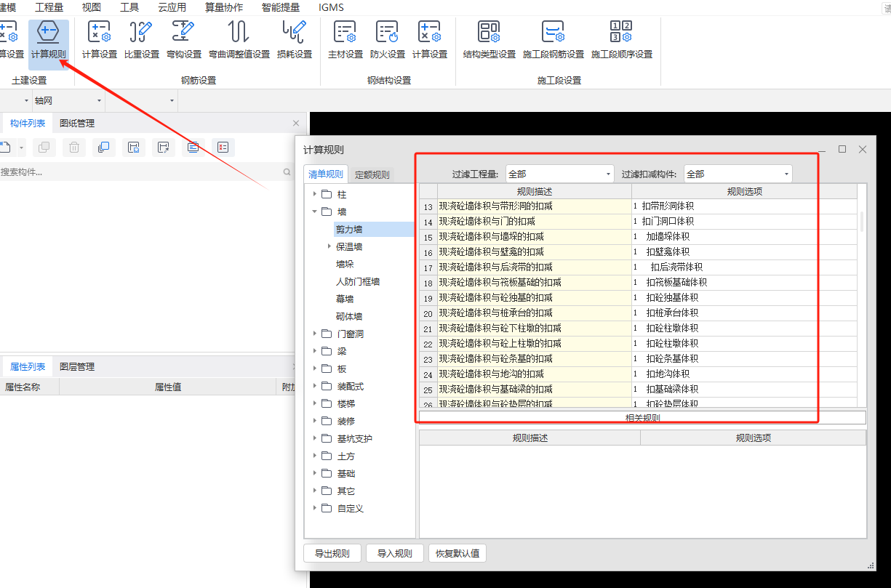Expand the 板 folder
Viewport: 891px width, 588px height.
[x=315, y=368]
